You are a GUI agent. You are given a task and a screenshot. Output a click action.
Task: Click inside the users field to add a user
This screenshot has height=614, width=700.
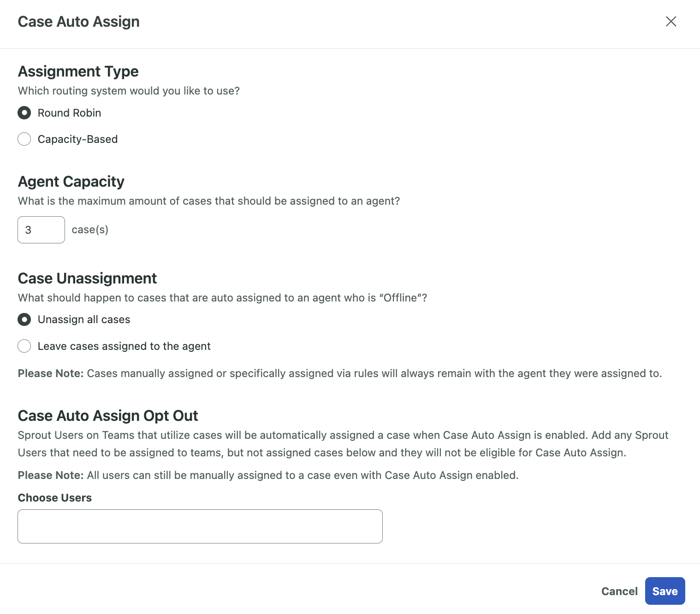[200, 526]
